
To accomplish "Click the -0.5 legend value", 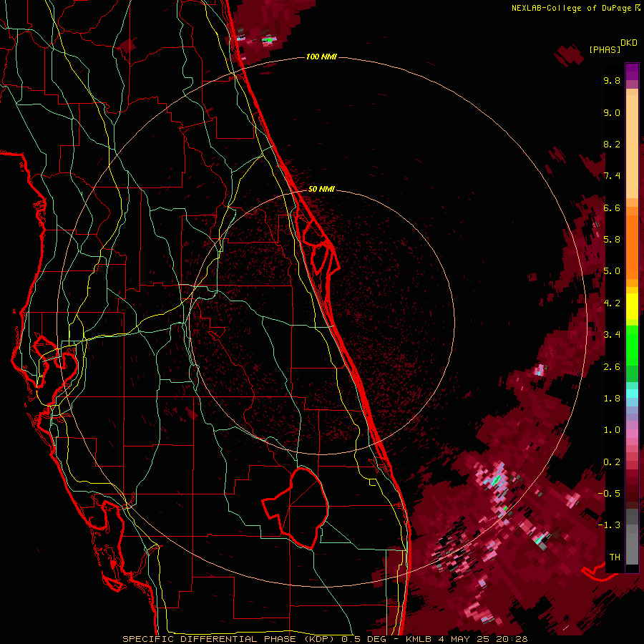I will click(609, 494).
